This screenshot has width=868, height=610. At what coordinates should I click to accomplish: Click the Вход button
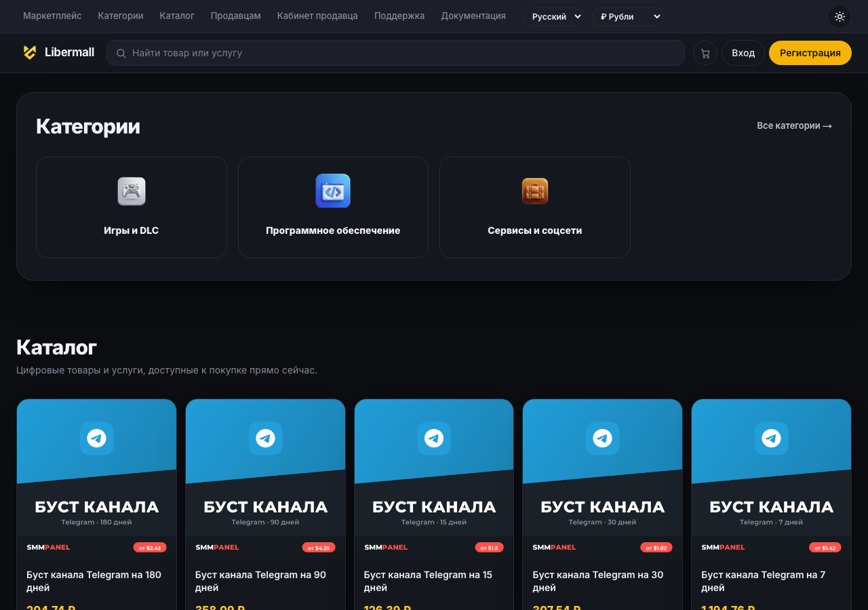743,53
